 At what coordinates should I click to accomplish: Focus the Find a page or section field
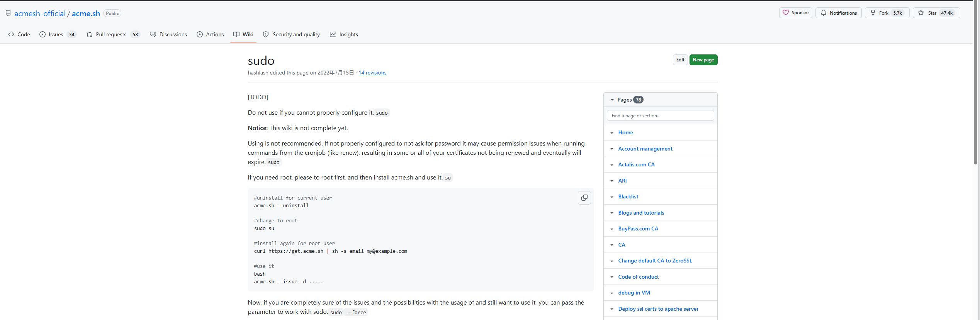(x=660, y=115)
